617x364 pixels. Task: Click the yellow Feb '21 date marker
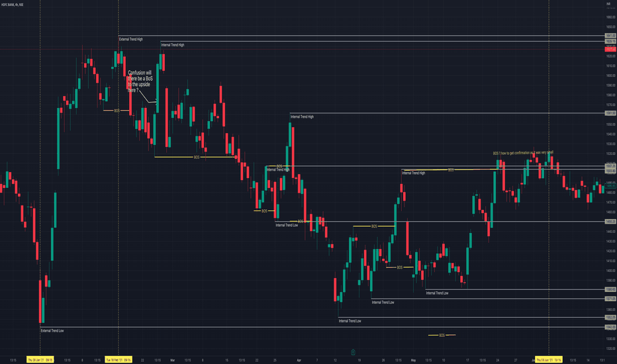[119, 359]
